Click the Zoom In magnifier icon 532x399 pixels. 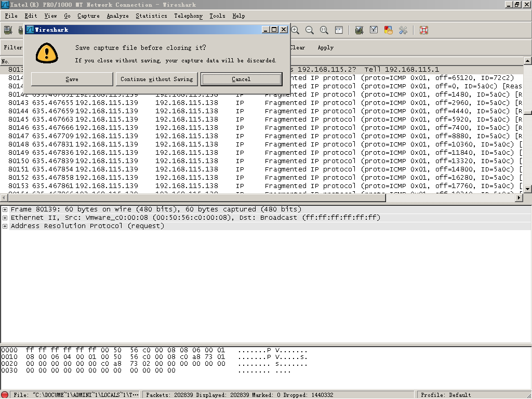point(295,30)
